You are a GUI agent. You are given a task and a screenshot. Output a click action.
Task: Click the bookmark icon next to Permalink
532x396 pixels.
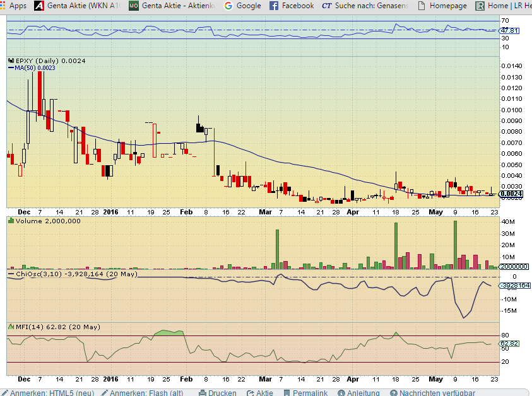[287, 393]
